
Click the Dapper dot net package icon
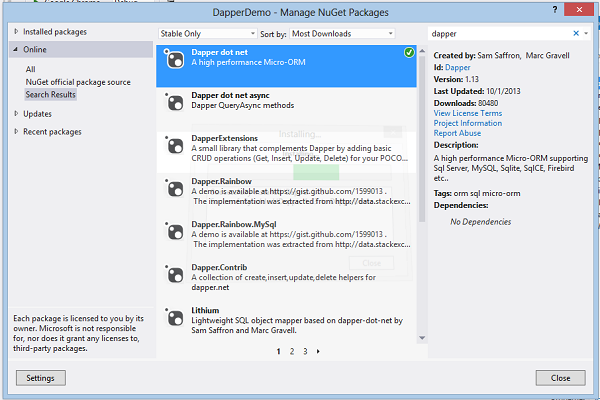coord(174,59)
